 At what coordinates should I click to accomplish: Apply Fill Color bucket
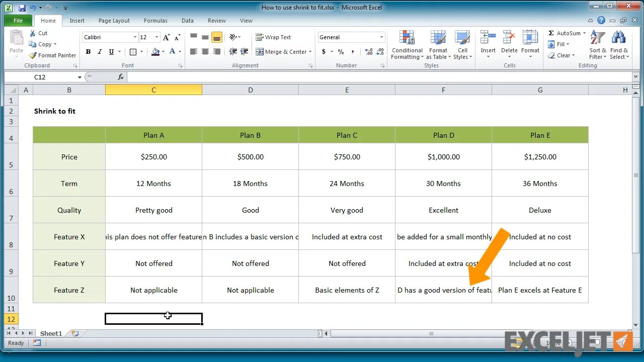click(x=155, y=52)
